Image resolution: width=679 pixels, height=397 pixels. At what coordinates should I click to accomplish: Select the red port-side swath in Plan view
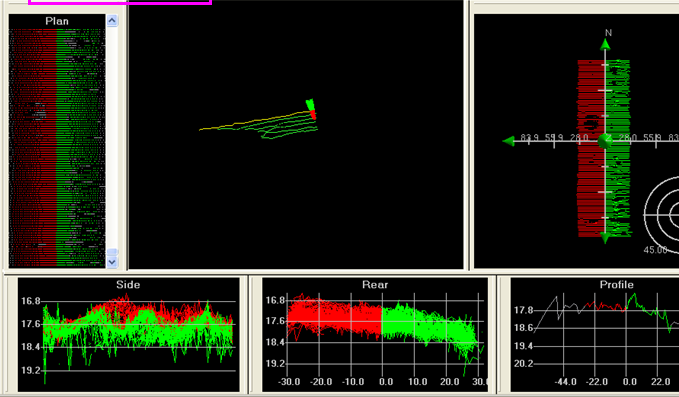[33, 147]
